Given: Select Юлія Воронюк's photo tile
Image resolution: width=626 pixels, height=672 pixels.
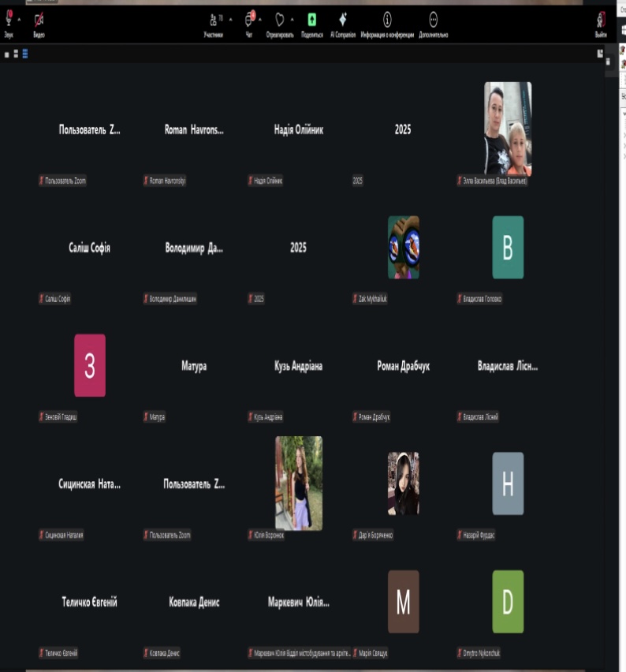Looking at the screenshot, I should click(x=298, y=483).
